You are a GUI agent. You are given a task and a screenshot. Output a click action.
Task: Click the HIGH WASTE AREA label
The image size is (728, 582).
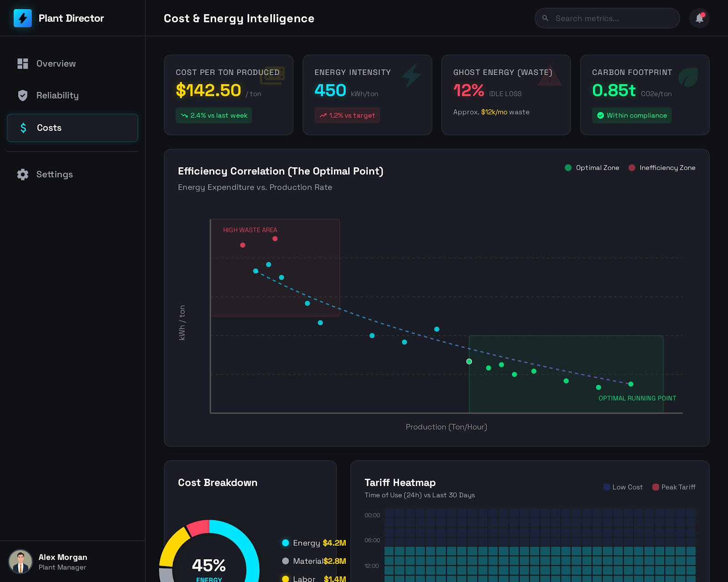point(250,230)
